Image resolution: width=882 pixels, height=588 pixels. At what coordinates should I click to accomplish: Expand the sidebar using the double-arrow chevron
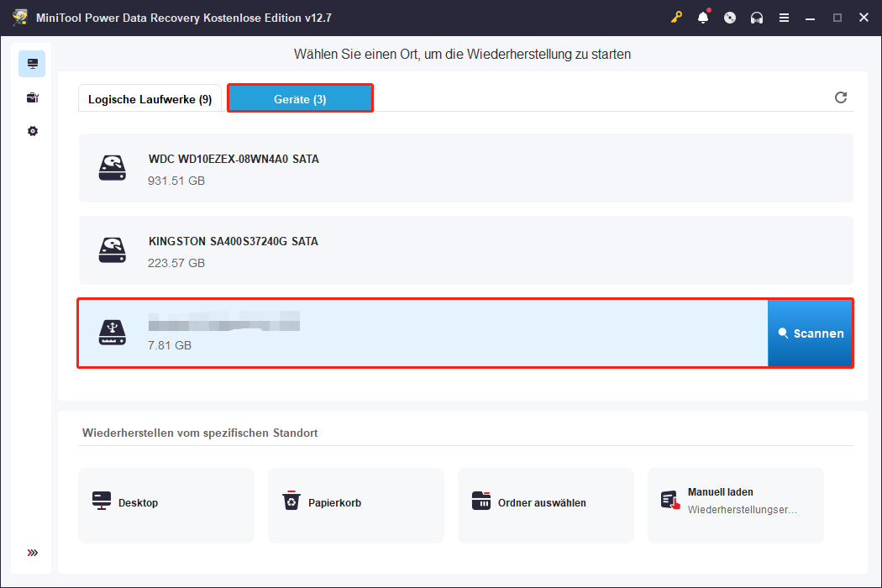click(32, 553)
